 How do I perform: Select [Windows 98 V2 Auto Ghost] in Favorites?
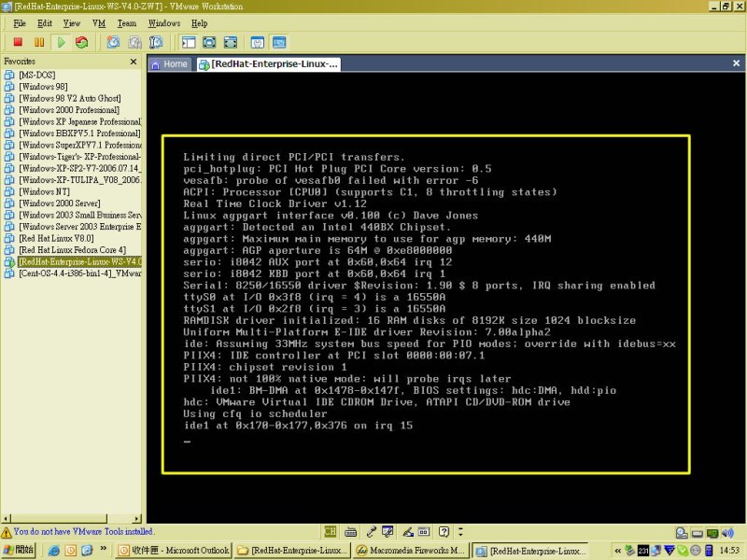point(70,99)
